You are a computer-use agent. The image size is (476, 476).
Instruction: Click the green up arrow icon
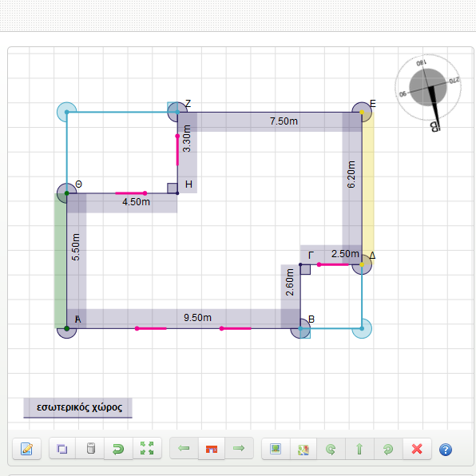coord(359,449)
